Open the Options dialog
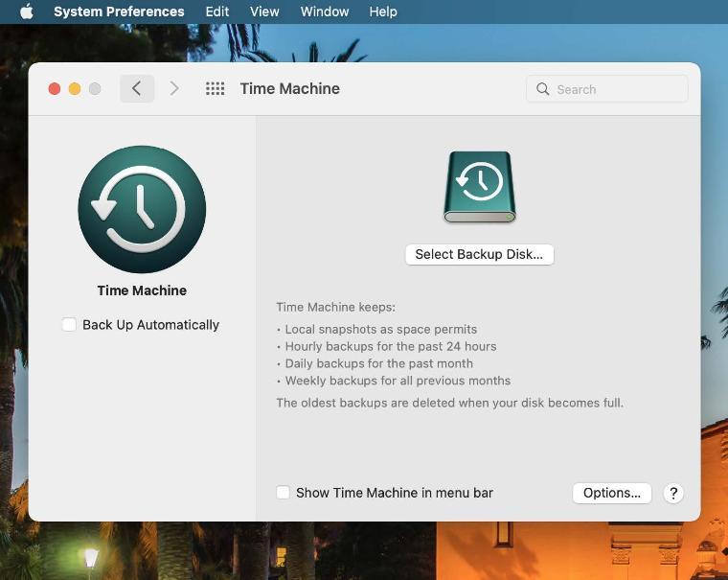Viewport: 728px width, 580px height. (612, 493)
